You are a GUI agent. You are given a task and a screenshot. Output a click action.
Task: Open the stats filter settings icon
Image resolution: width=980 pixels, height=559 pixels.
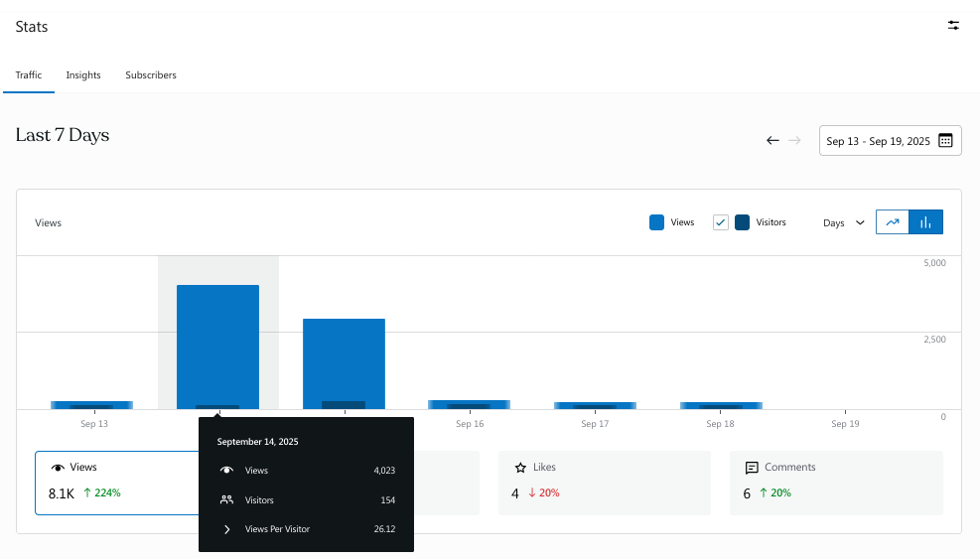pos(953,26)
